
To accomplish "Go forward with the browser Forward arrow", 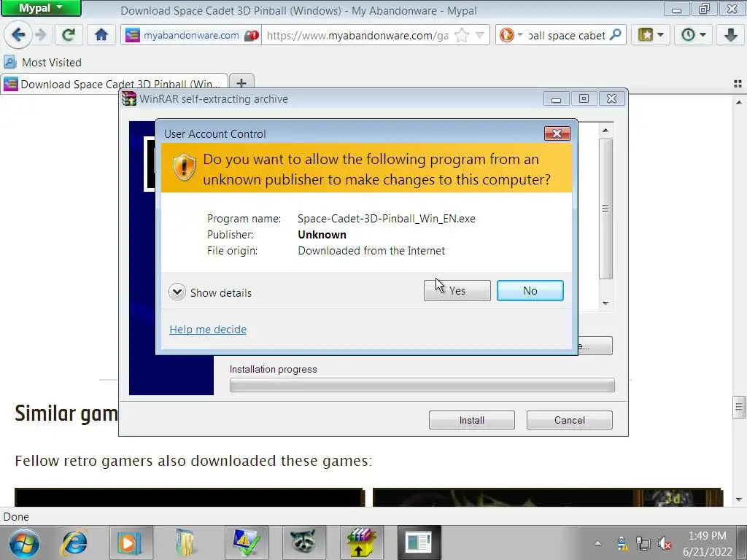I will (x=42, y=35).
